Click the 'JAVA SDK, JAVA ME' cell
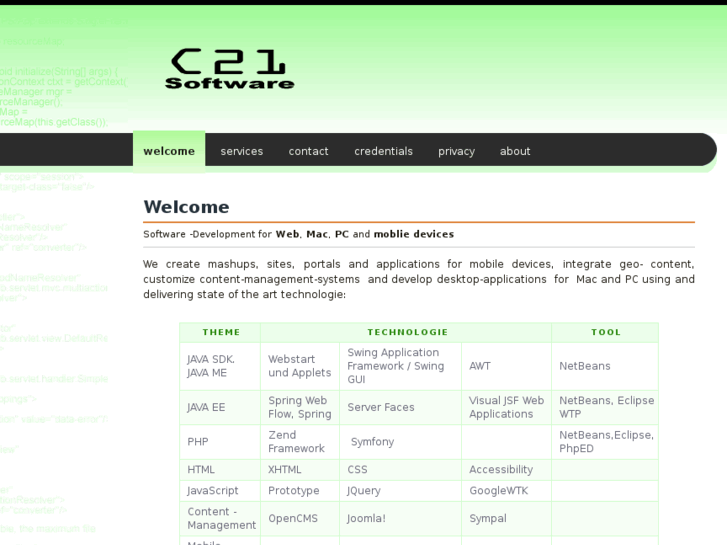This screenshot has height=545, width=727. (220, 366)
